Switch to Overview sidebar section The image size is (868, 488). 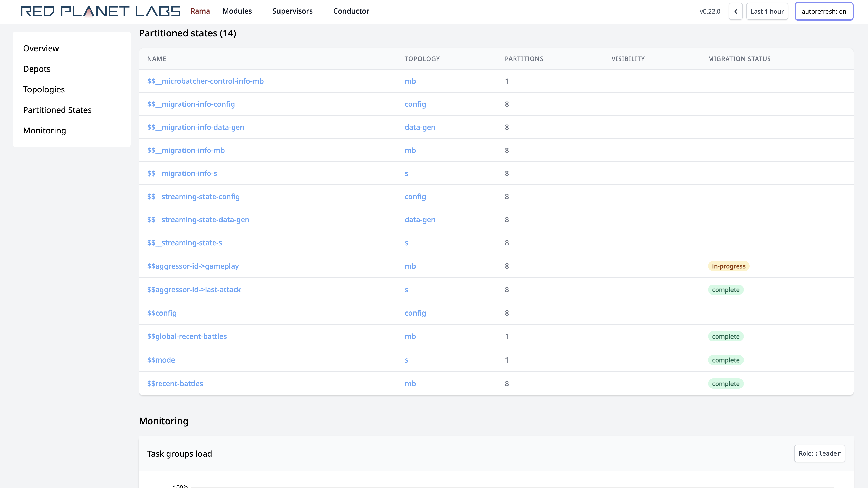[x=41, y=48]
